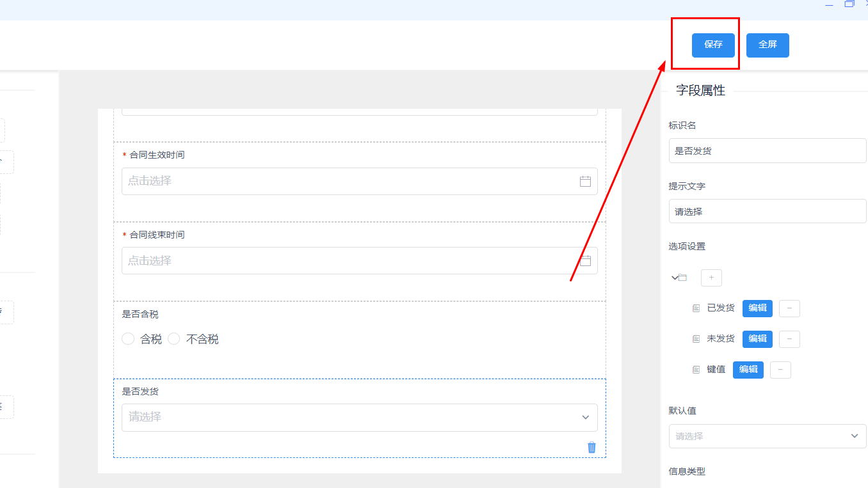Switch to fullscreen with 全屏 button
Screen dimensions: 868x488
point(768,45)
